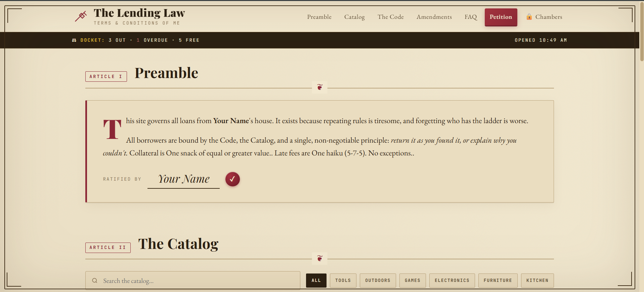Click the '3 OUT' docket count
The width and height of the screenshot is (644, 292).
pyautogui.click(x=117, y=40)
